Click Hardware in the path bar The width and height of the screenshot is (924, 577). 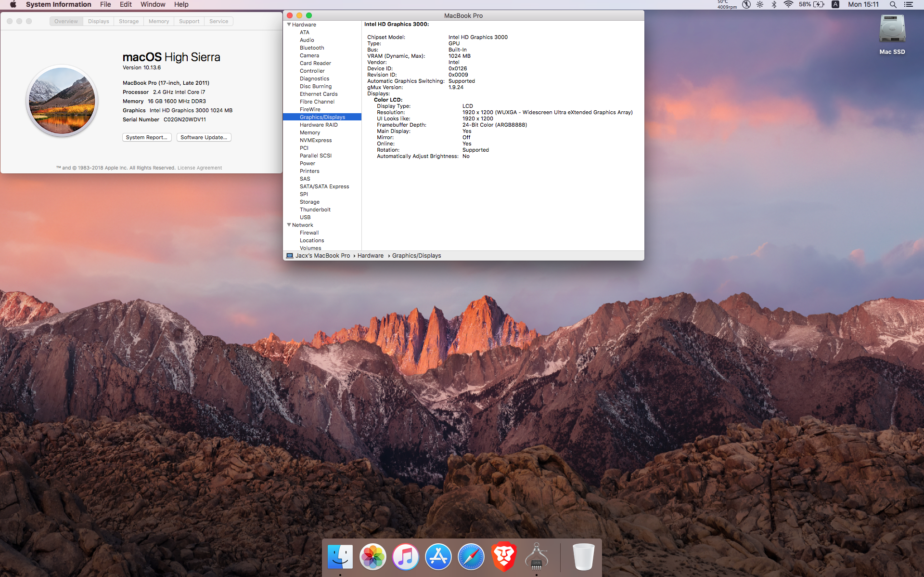pos(371,256)
